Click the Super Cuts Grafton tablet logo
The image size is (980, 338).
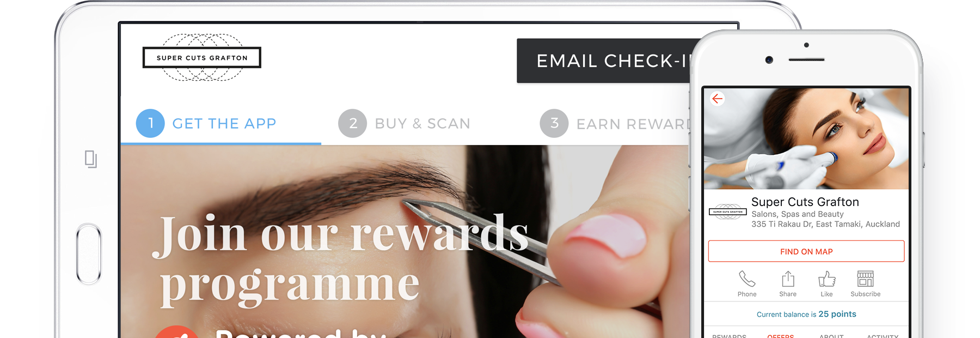click(202, 57)
